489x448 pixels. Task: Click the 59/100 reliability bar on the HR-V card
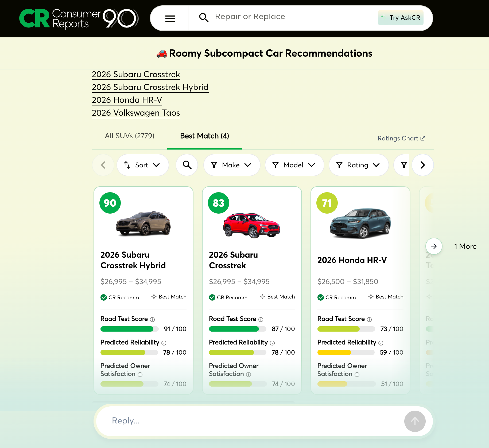[x=346, y=352]
